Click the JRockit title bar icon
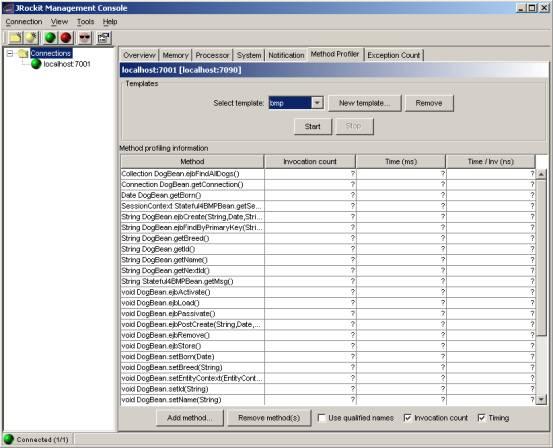This screenshot has width=553, height=448. (x=8, y=8)
